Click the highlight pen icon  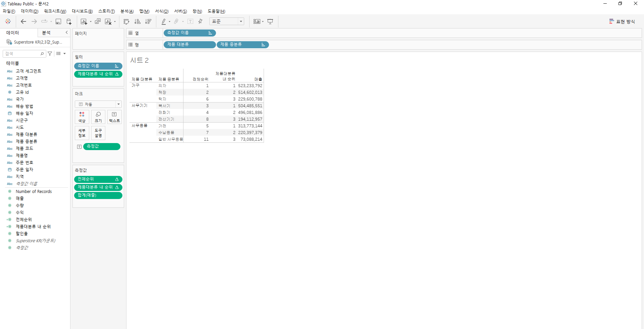(x=164, y=21)
